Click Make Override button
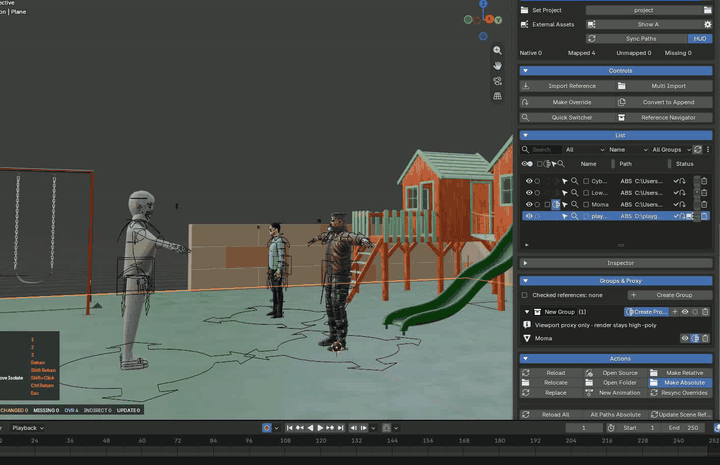Viewport: 720px width, 465px height. 567,102
